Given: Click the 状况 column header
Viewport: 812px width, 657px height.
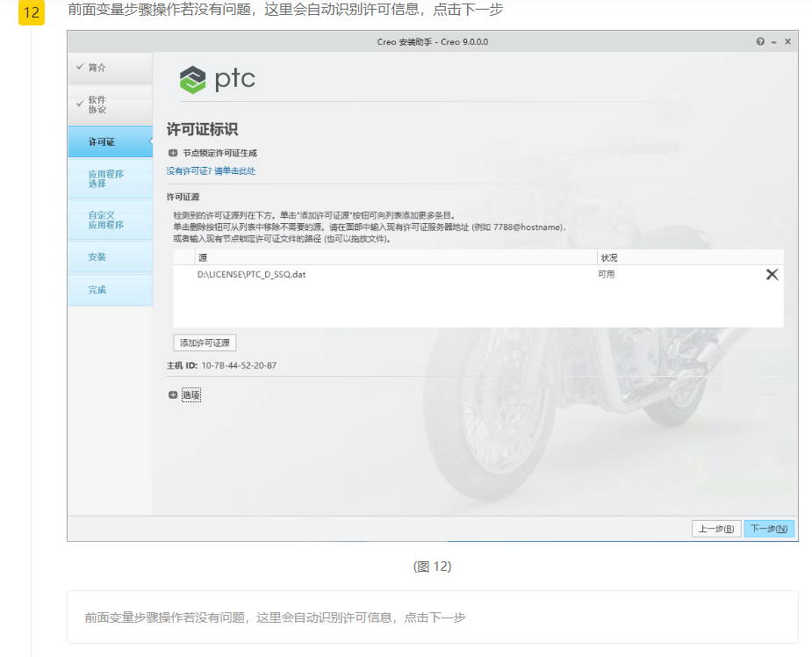Looking at the screenshot, I should (x=690, y=257).
